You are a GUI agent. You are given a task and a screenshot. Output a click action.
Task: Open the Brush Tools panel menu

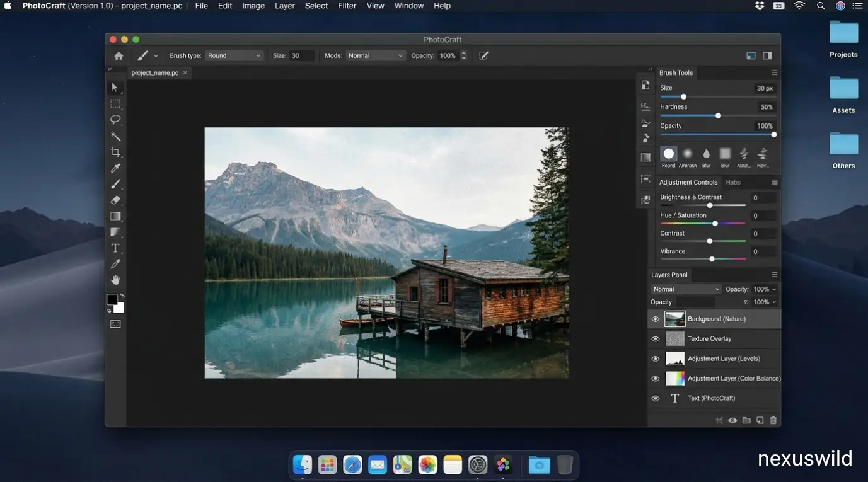coord(775,72)
